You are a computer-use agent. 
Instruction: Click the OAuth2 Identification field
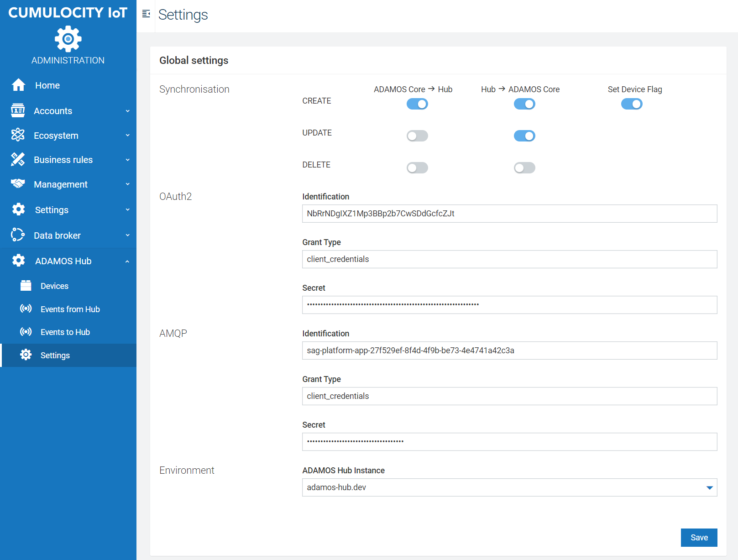[509, 214]
